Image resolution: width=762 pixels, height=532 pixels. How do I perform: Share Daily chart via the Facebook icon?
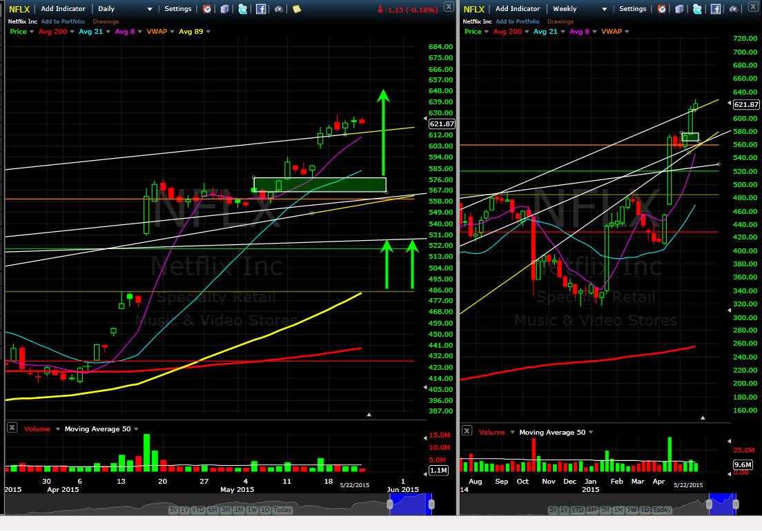tap(261, 9)
